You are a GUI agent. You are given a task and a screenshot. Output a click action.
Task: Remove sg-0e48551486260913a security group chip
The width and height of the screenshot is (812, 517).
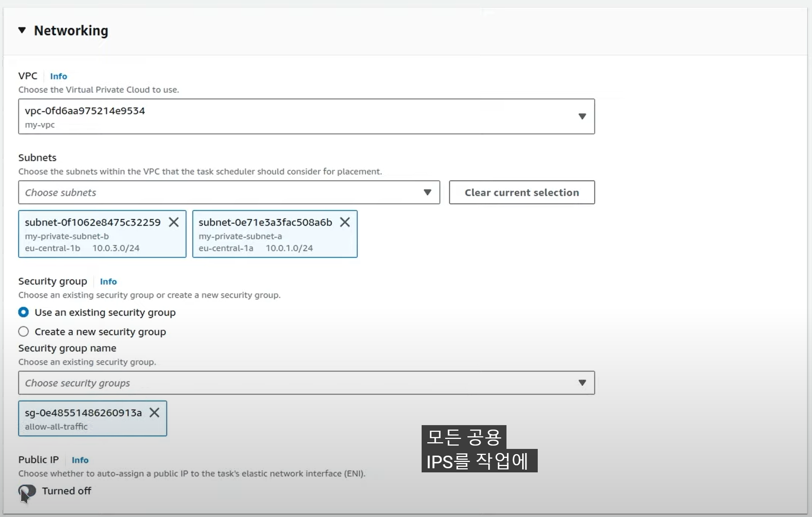[154, 412]
